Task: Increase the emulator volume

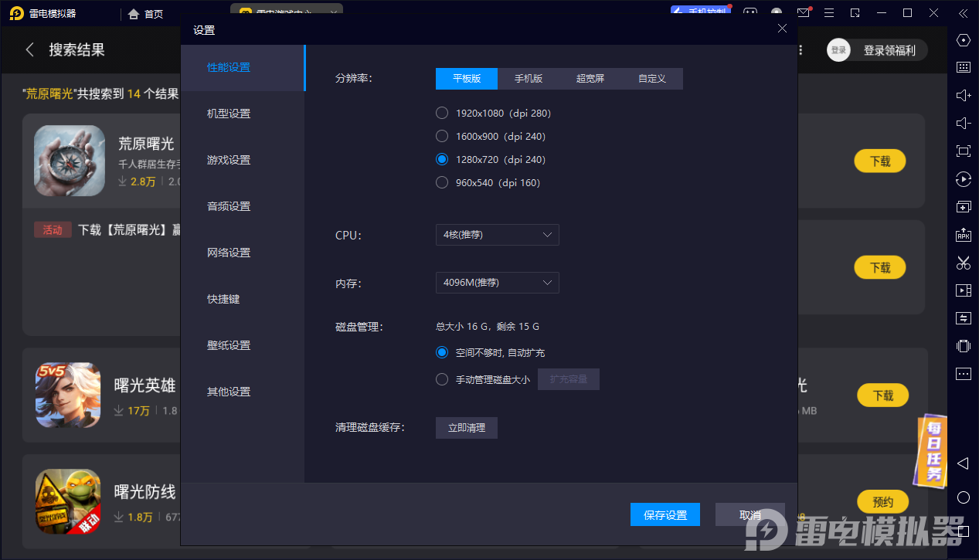Action: (963, 95)
